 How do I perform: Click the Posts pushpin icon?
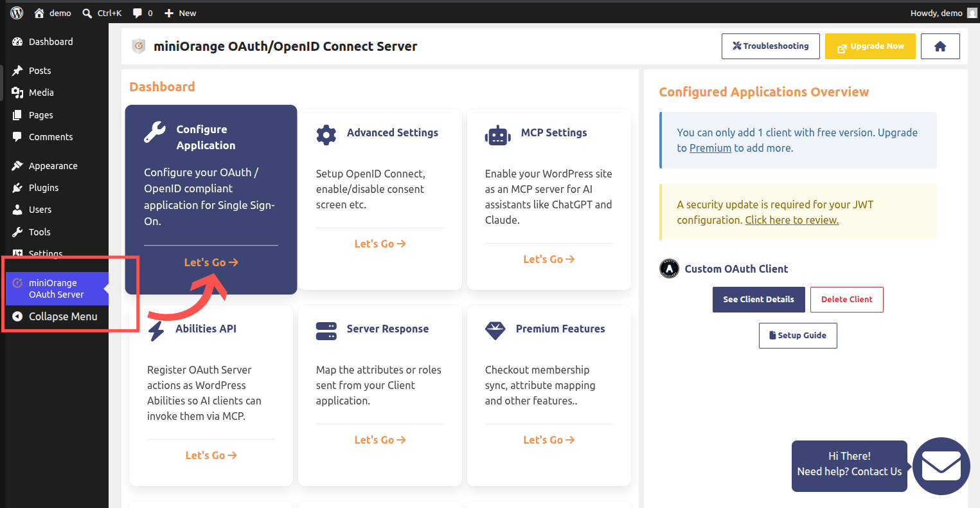coord(17,71)
